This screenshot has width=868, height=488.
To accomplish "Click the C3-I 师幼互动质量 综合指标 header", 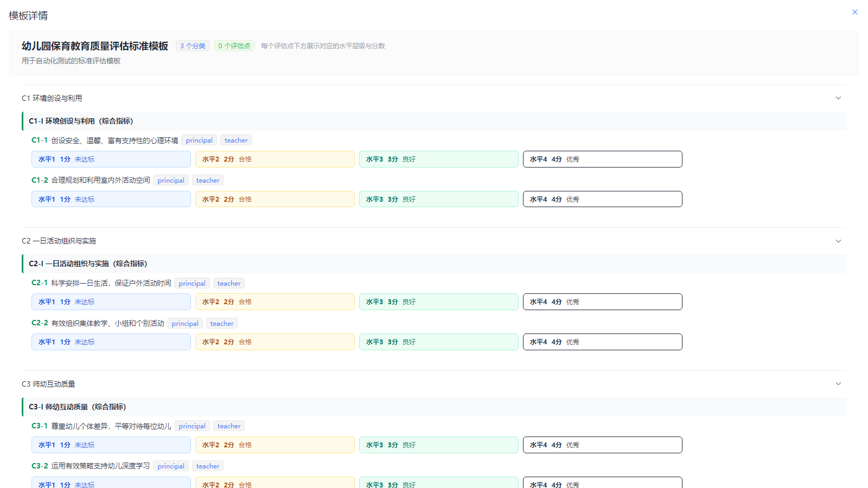I will [x=434, y=407].
